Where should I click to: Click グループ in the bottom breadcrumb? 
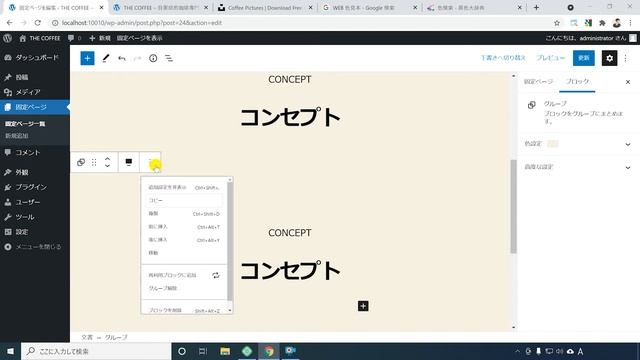coord(116,337)
